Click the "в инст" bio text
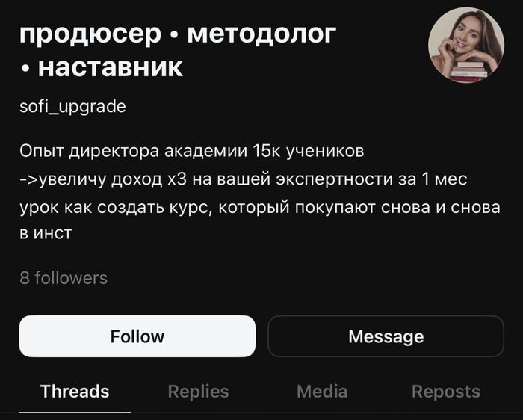 coord(46,234)
